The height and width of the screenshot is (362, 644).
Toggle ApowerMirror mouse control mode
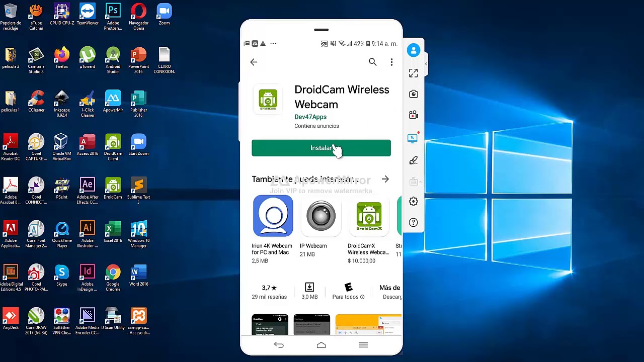click(x=414, y=138)
